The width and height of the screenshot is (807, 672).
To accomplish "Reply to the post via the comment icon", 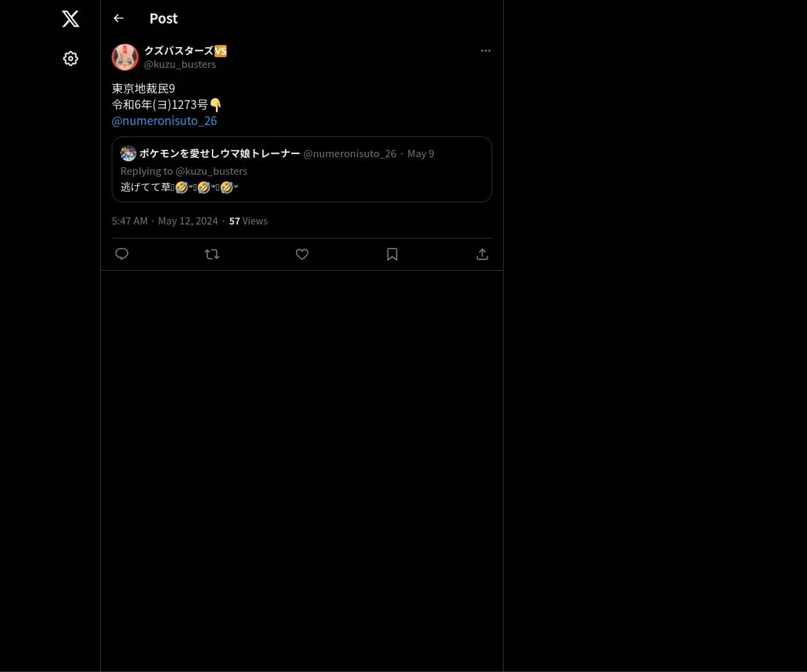I will point(122,254).
